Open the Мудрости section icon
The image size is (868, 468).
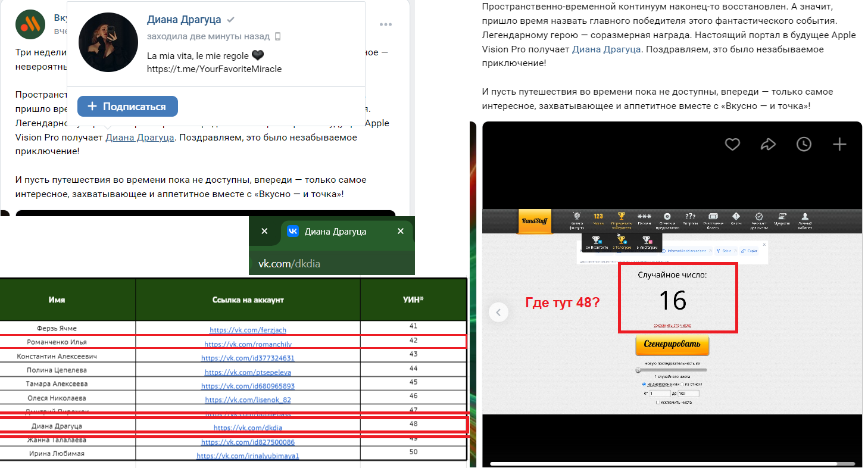(782, 220)
